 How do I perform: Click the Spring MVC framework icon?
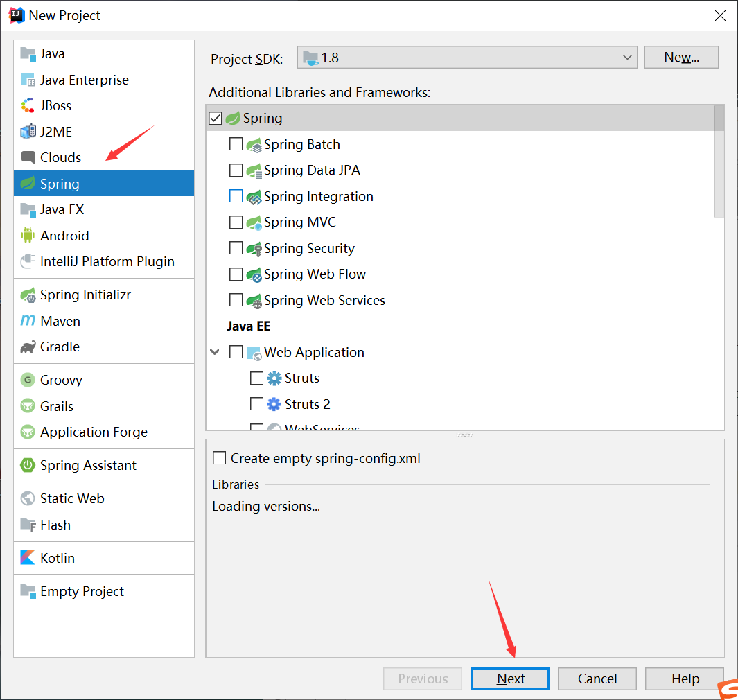click(254, 222)
